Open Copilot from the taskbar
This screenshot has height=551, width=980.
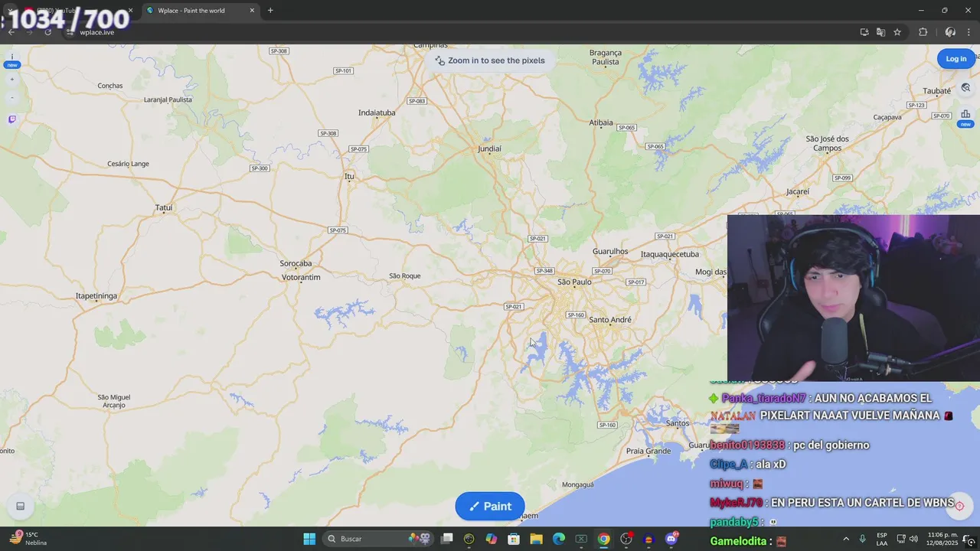pos(492,539)
